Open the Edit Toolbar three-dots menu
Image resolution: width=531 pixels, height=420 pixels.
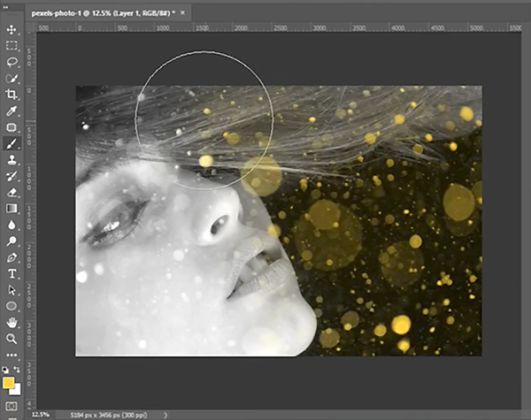(12, 355)
